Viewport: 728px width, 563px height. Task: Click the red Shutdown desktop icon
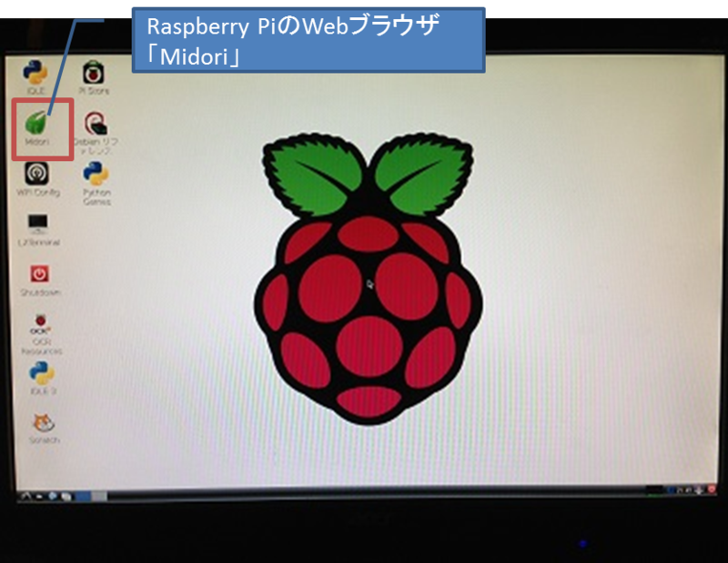click(x=40, y=280)
